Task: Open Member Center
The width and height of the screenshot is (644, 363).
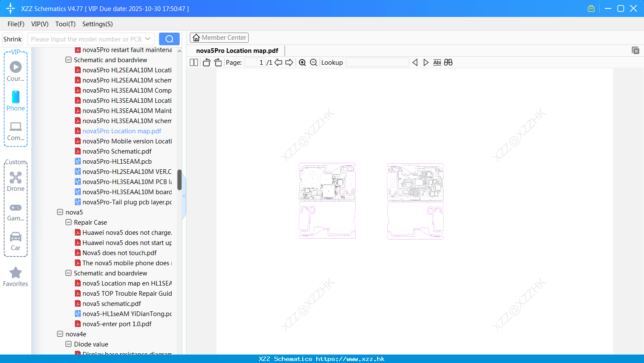Action: click(x=219, y=38)
